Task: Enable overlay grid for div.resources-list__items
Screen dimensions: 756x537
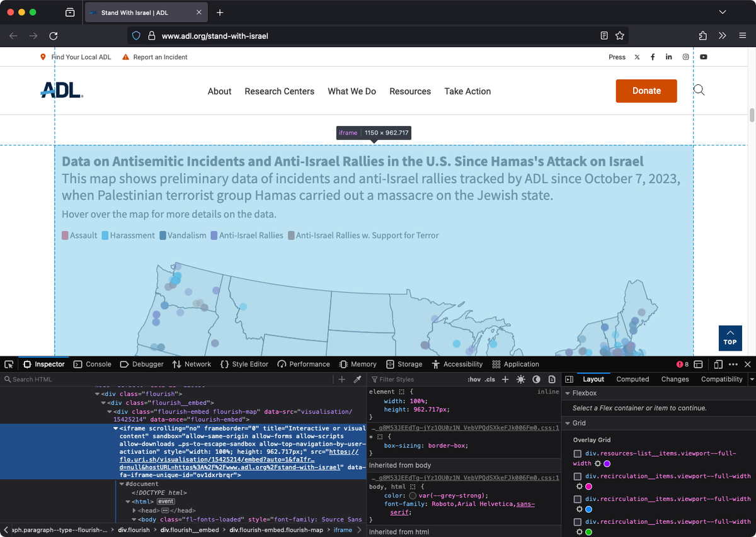Action: point(577,454)
